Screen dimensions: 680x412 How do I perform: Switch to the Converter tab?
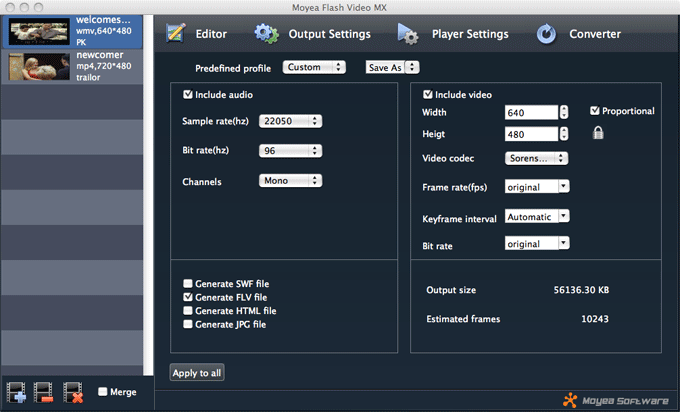tap(594, 34)
